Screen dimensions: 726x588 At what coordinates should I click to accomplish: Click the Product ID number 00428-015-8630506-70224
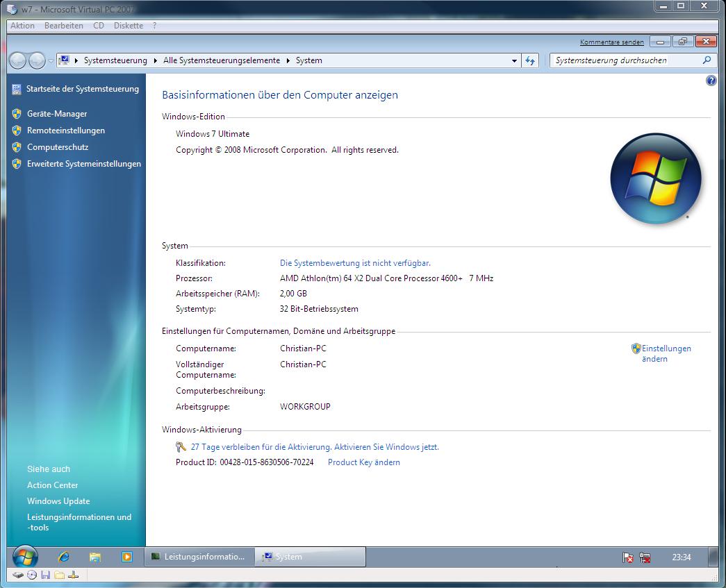(267, 462)
